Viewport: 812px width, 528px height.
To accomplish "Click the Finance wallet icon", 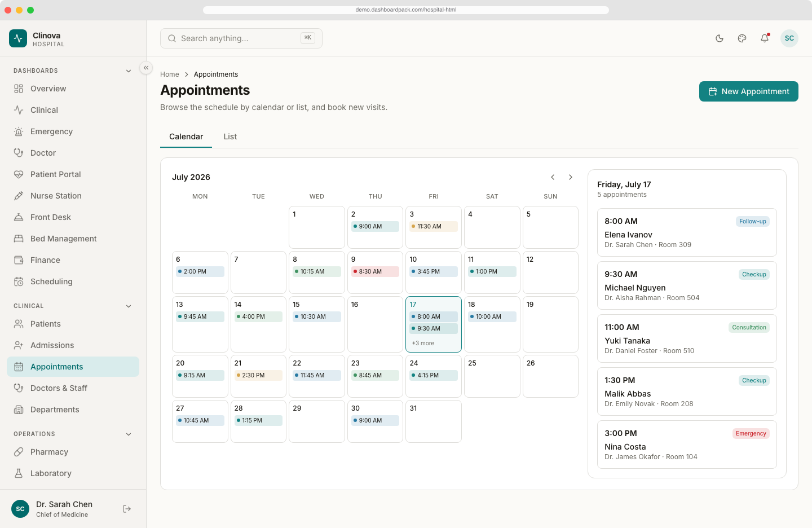I will pos(19,260).
